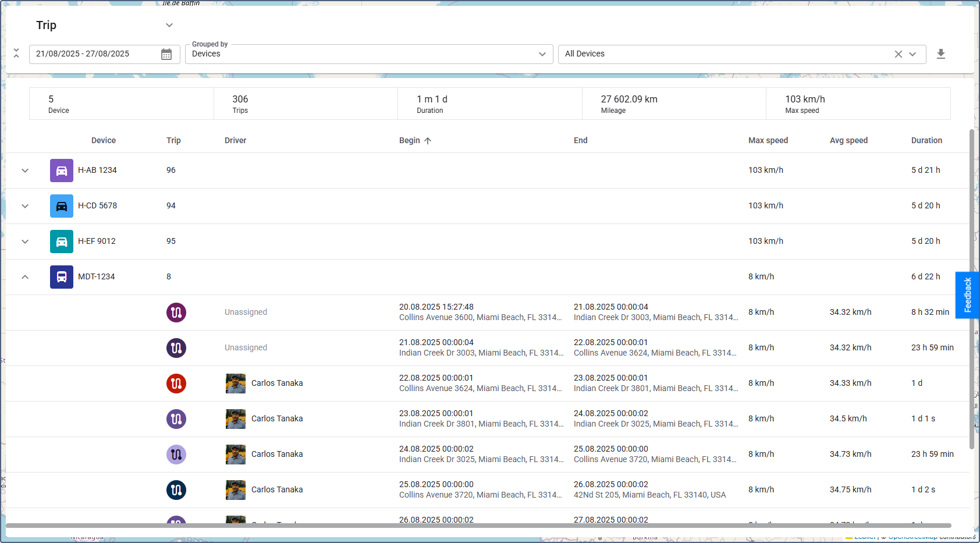Open the Feedback side button
Image resolution: width=980 pixels, height=543 pixels.
pos(967,295)
